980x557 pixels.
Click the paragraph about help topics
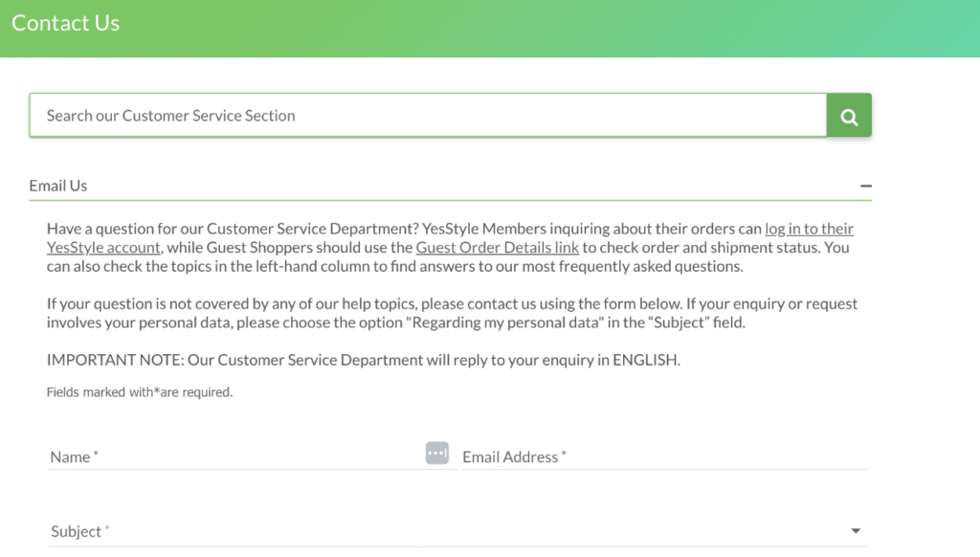[452, 313]
